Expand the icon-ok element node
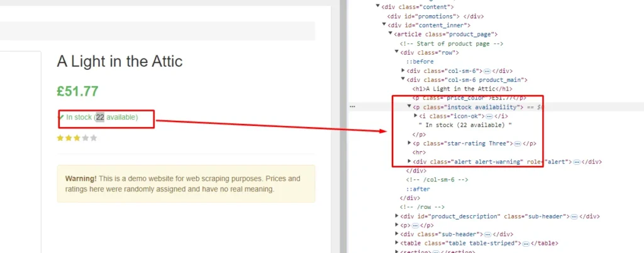Viewport: 644px width, 253px height. 416,116
